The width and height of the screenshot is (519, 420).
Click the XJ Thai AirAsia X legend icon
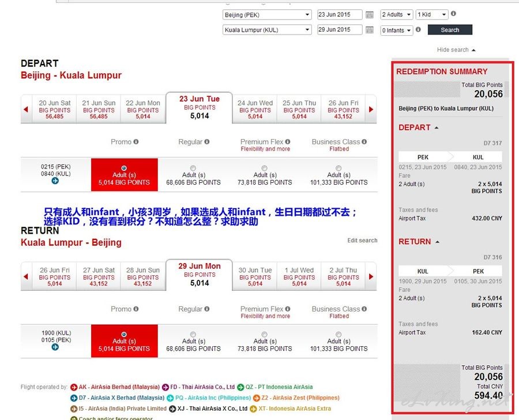pyautogui.click(x=172, y=409)
